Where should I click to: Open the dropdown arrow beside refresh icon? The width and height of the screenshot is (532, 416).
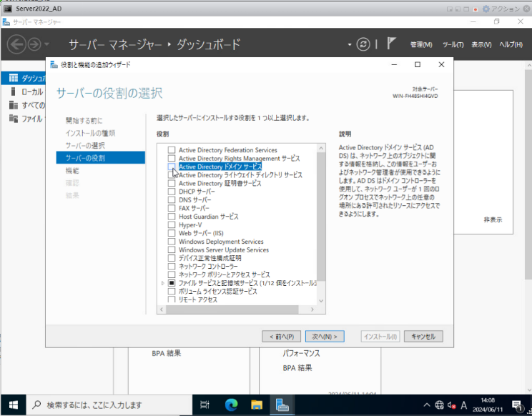coord(350,44)
